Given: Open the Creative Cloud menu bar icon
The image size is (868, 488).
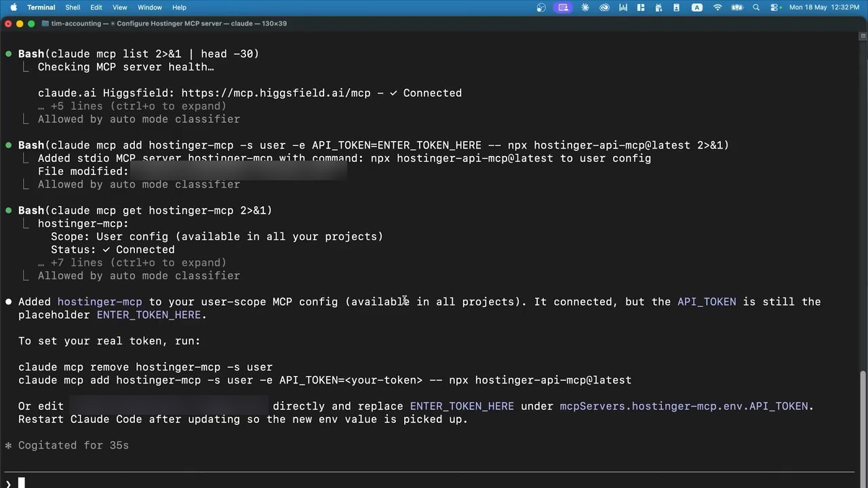Looking at the screenshot, I should [604, 7].
